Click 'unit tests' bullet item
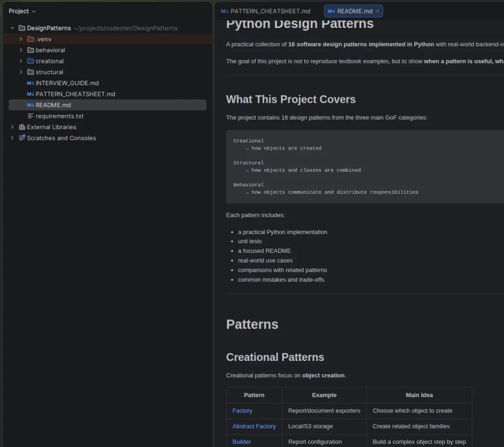The height and width of the screenshot is (447, 504). 250,241
